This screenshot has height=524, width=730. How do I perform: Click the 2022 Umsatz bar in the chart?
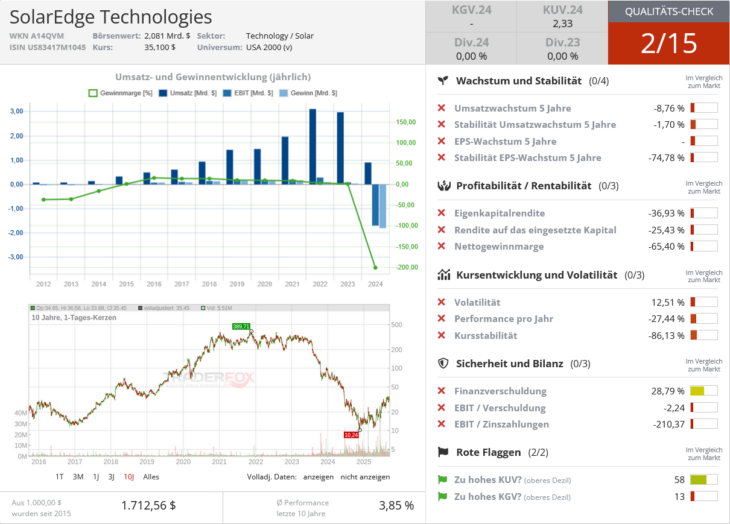(312, 147)
